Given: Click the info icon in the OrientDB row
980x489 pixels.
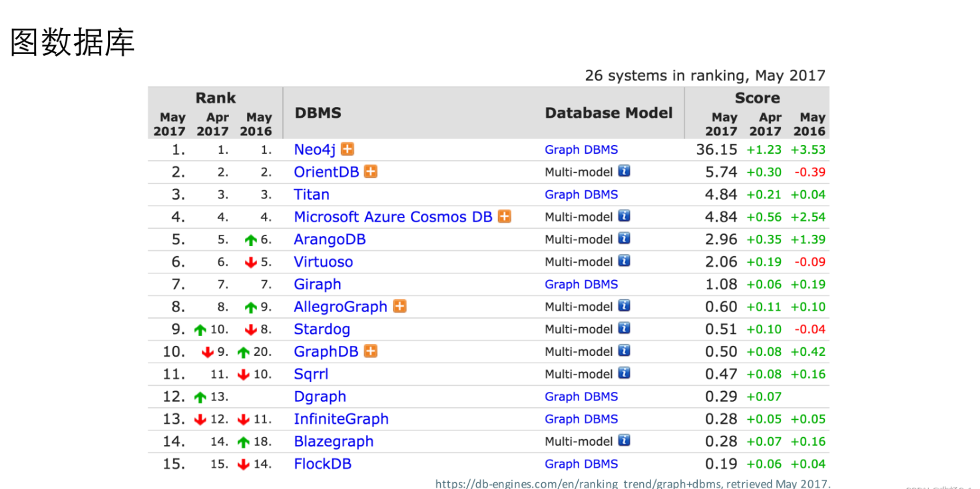Looking at the screenshot, I should (624, 171).
